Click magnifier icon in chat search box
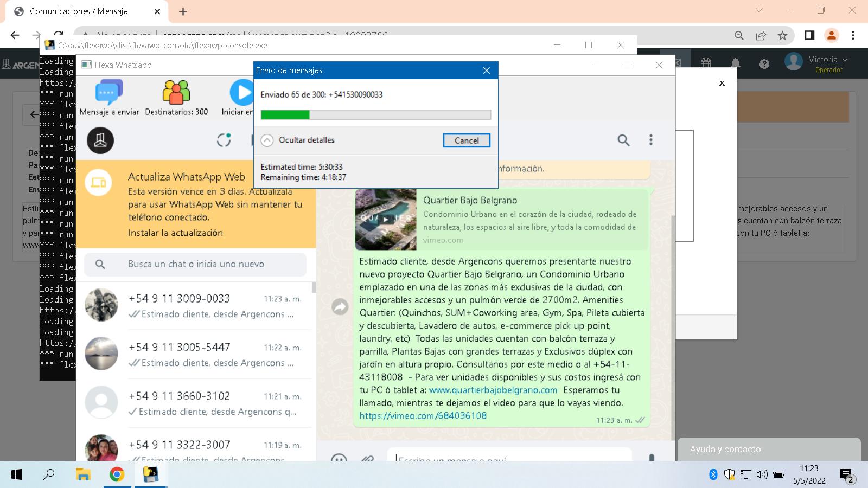The image size is (868, 488). pos(100,264)
